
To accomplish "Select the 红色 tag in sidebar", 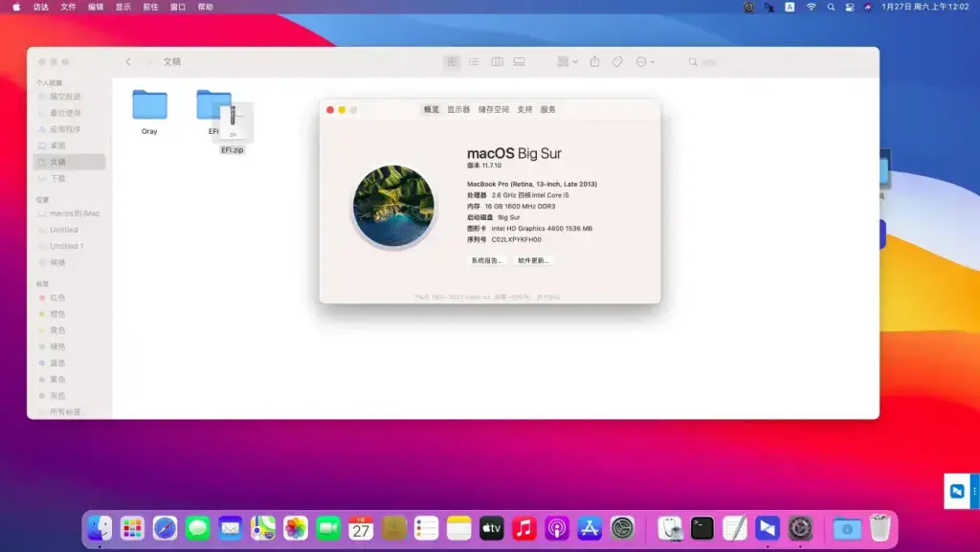I will (x=57, y=298).
